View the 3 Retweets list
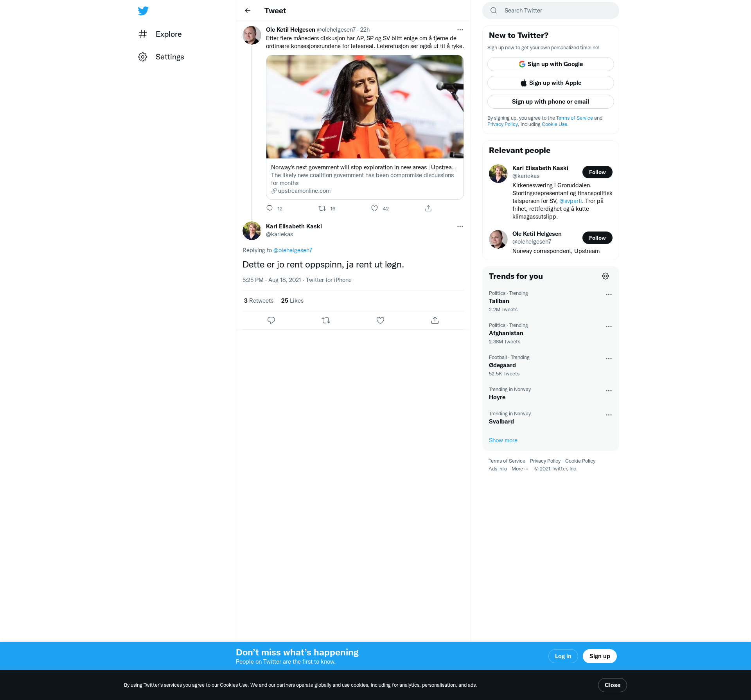 pos(259,301)
